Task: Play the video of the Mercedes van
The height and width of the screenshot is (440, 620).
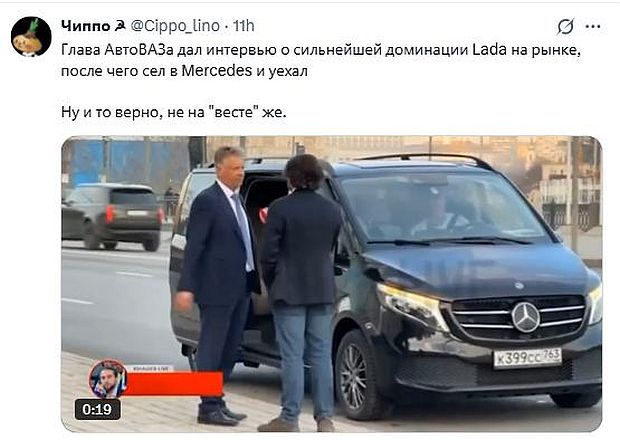Action: point(331,283)
